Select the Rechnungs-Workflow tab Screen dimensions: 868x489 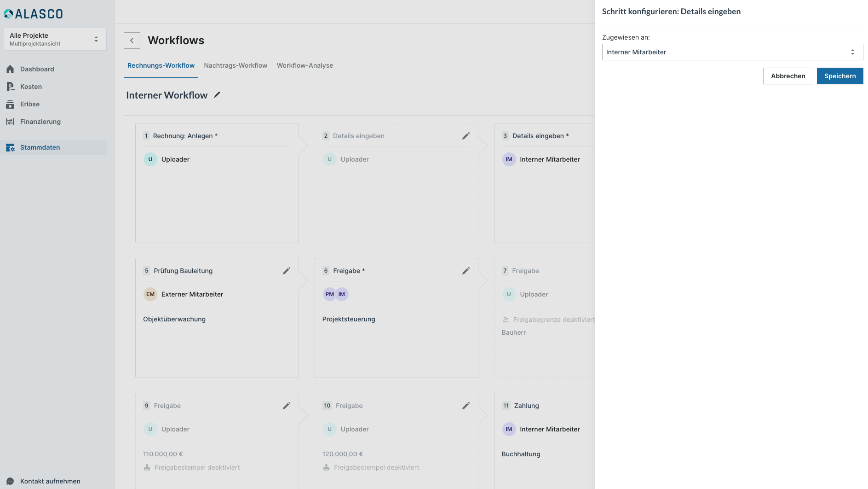[161, 65]
